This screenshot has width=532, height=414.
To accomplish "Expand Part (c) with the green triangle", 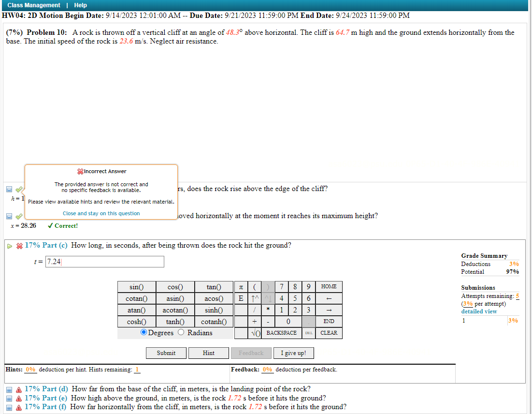I will coord(10,246).
